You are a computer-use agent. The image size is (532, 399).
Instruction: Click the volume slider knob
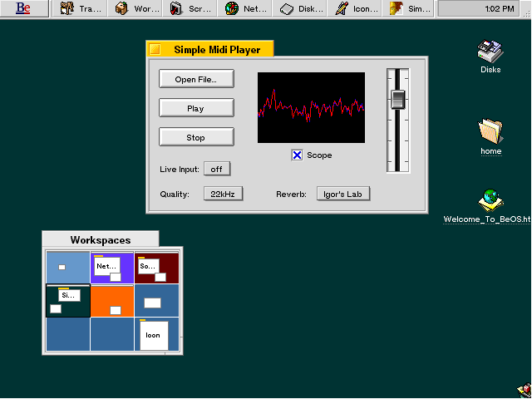397,99
